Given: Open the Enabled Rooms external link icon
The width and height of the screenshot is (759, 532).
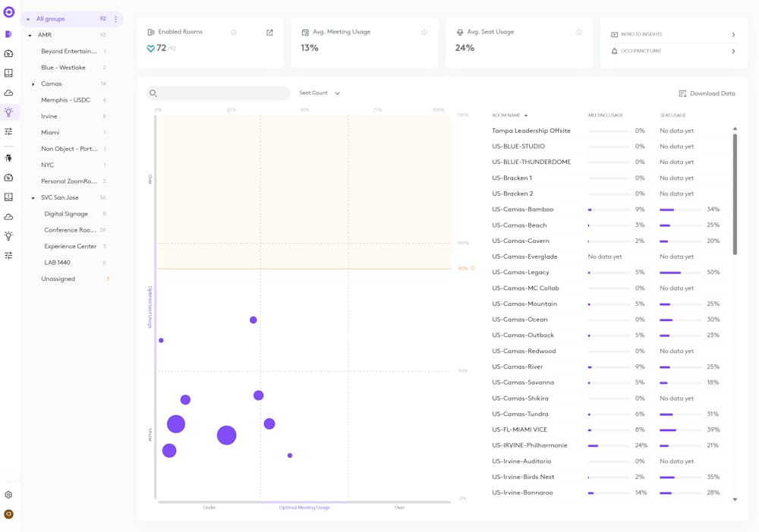Looking at the screenshot, I should point(269,33).
